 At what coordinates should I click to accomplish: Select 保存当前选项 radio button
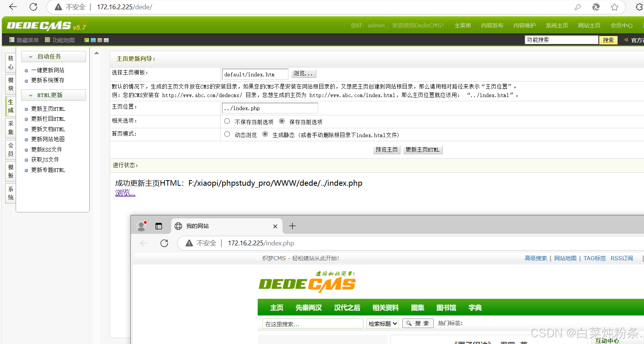click(282, 121)
